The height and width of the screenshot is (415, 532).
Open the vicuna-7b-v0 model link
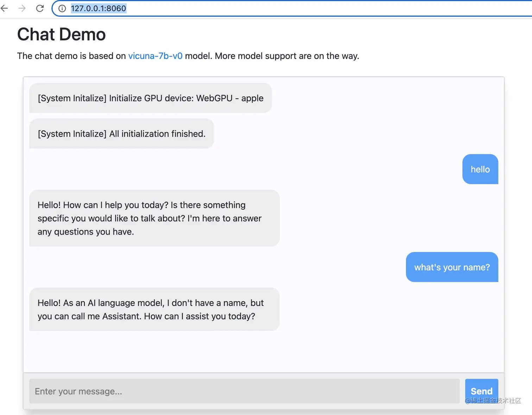(x=155, y=56)
